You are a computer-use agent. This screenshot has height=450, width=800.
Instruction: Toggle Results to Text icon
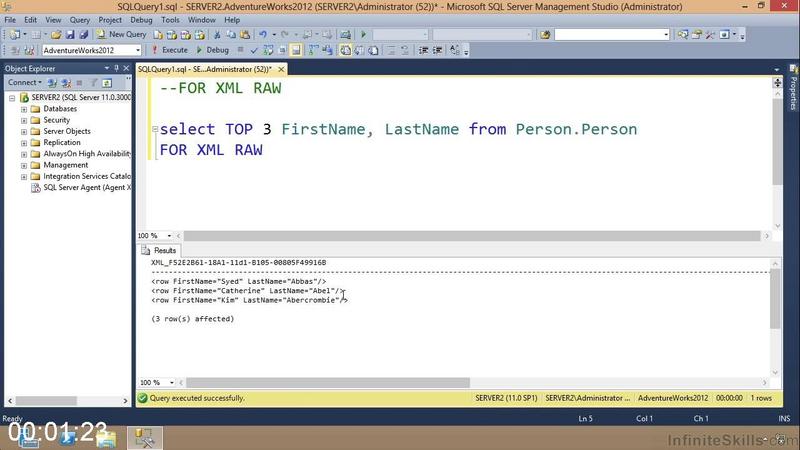(345, 50)
